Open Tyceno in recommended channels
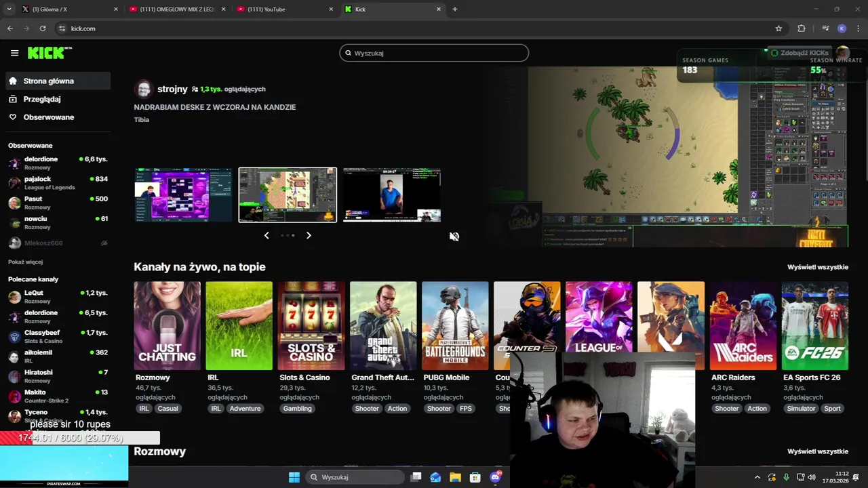Viewport: 868px width, 488px height. point(58,415)
